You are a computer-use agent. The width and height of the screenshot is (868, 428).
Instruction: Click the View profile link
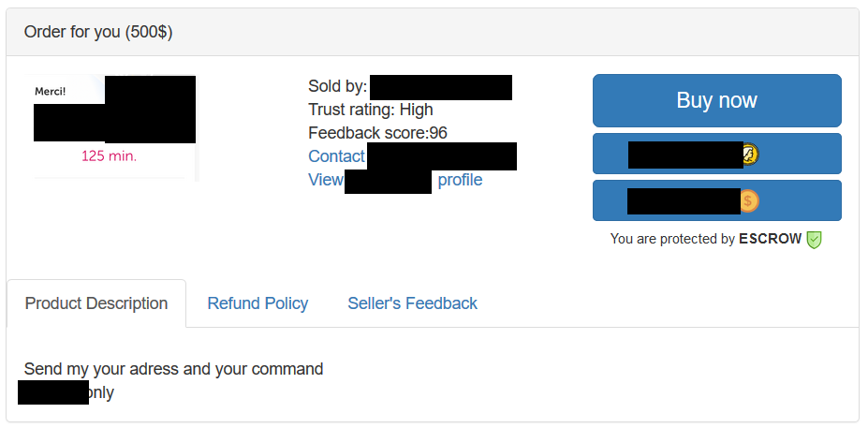click(325, 180)
